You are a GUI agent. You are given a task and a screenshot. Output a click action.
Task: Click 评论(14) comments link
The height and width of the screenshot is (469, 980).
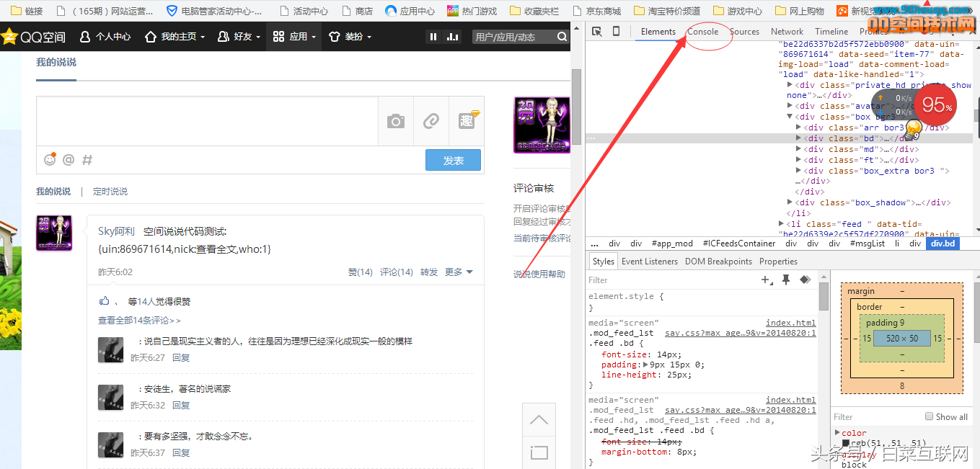click(x=397, y=272)
